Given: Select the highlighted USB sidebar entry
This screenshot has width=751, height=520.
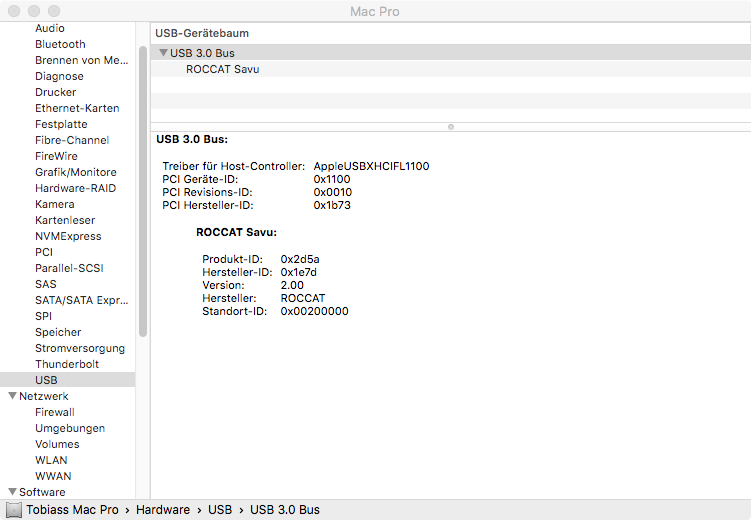Looking at the screenshot, I should (x=68, y=380).
